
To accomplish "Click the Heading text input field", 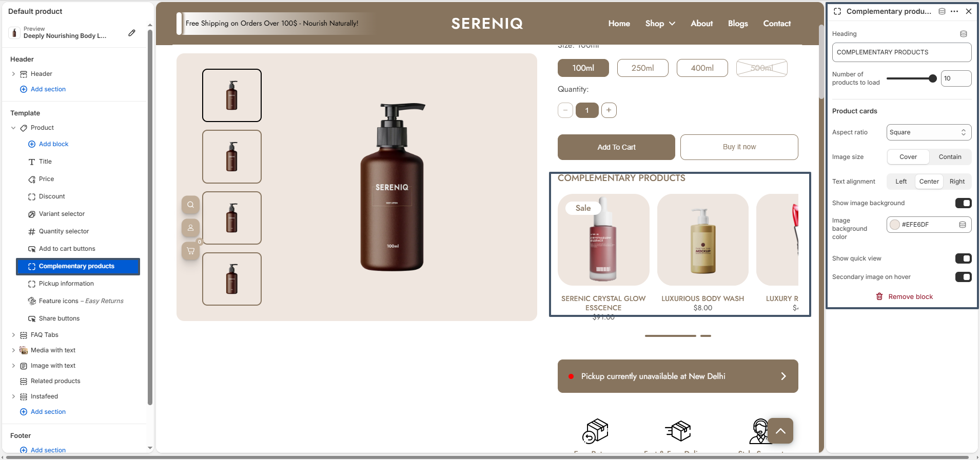I will [x=902, y=52].
